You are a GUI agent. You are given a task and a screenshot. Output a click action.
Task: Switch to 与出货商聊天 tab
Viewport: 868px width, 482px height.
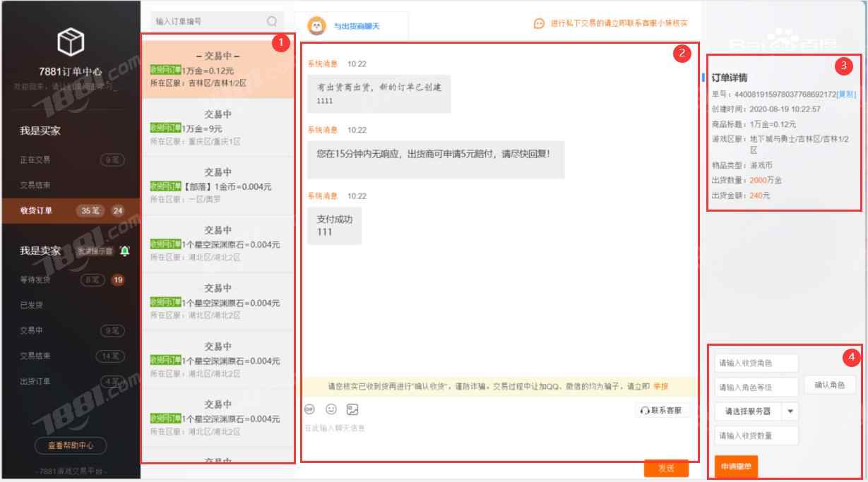[357, 27]
